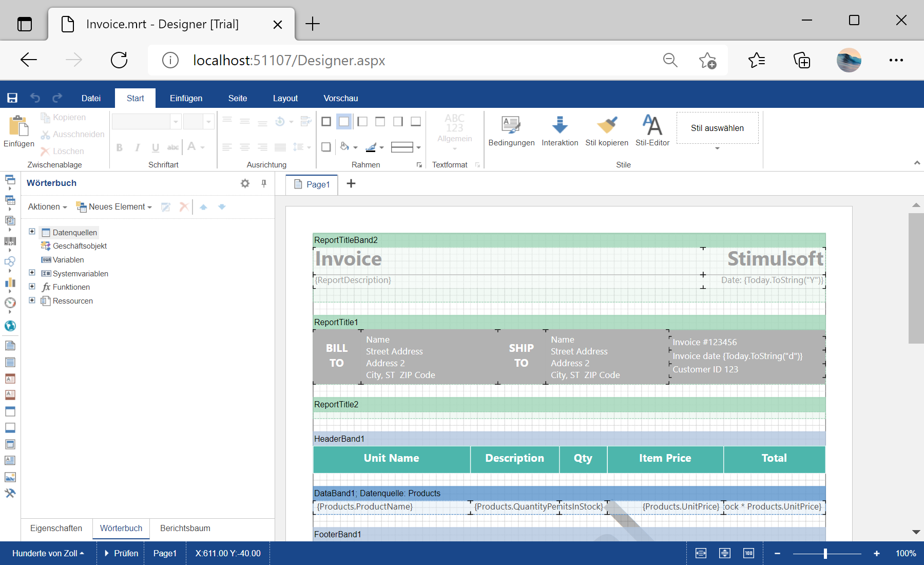Image resolution: width=924 pixels, height=565 pixels.
Task: Select the bands category icon in sidebar
Action: click(10, 179)
